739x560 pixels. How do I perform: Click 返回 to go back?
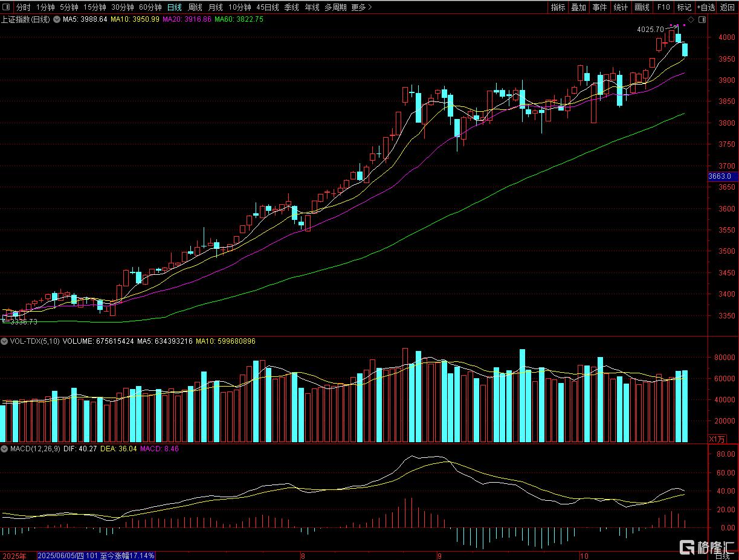click(x=728, y=8)
